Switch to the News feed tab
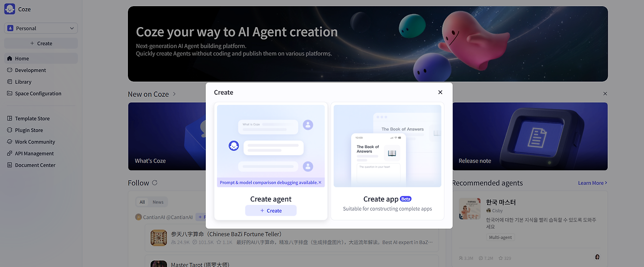Viewport: 644px width, 267px height. [158, 202]
